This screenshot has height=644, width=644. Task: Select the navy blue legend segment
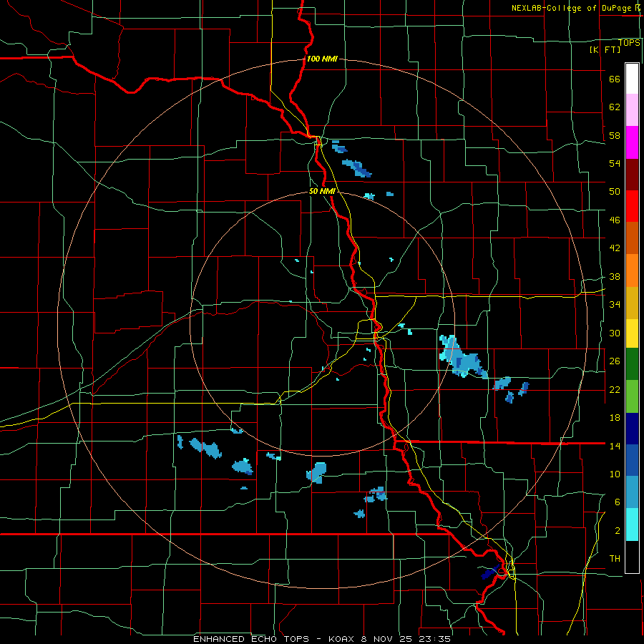tap(632, 429)
